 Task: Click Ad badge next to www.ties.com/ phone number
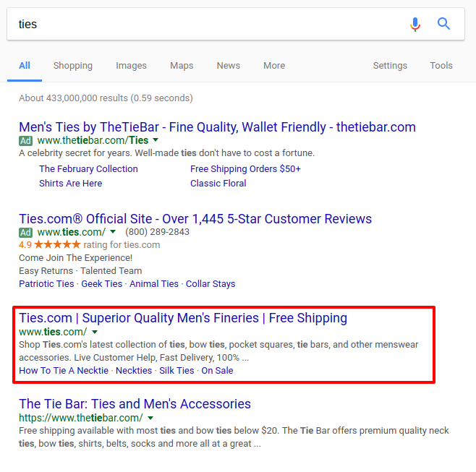click(x=26, y=232)
